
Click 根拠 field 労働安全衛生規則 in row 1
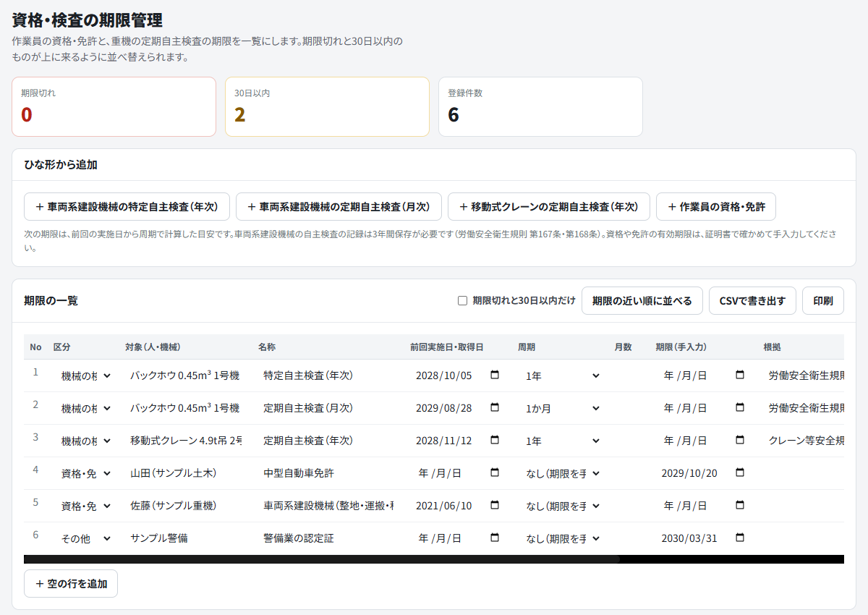click(803, 376)
